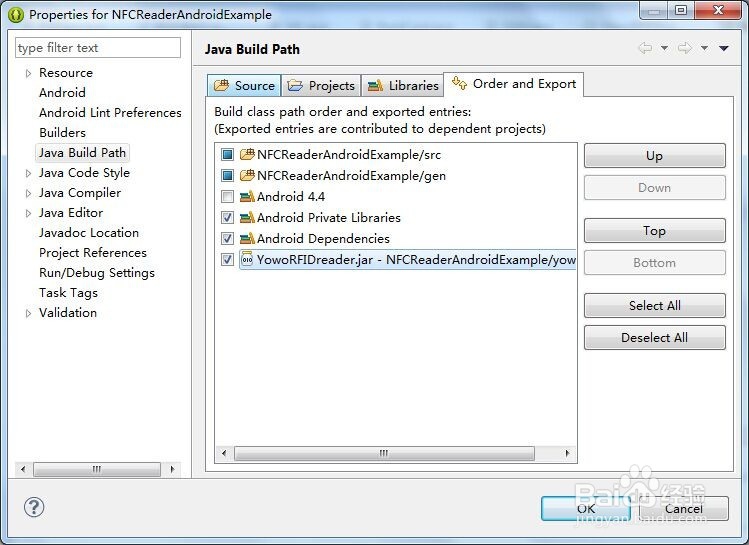Select Java Build Path item
This screenshot has height=545, width=749.
82,153
